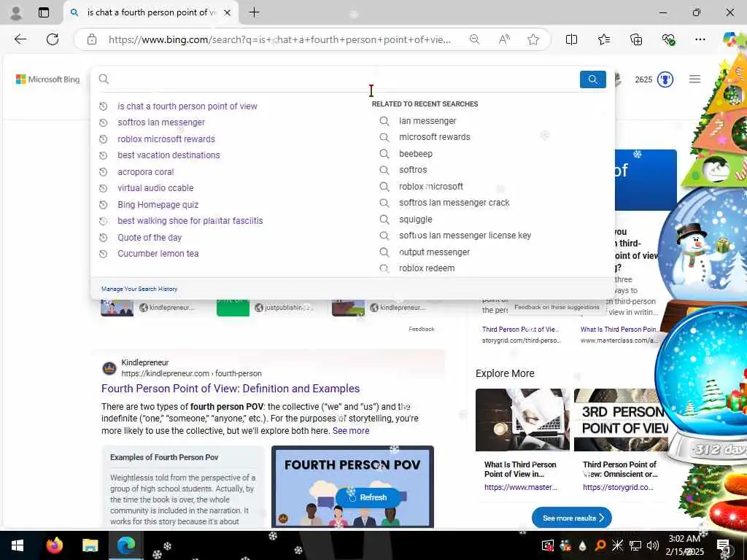Launch Firefox from the taskbar
Screen dimensions: 747x560
tap(54, 545)
